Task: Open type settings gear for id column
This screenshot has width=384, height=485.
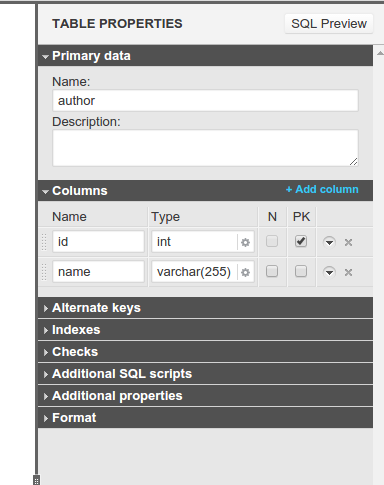Action: tap(245, 242)
